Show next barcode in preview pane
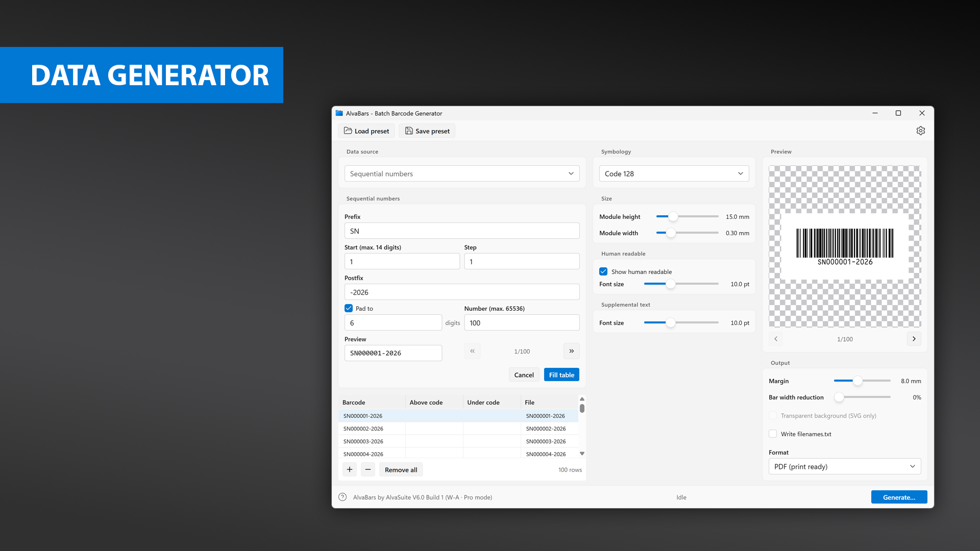 914,339
